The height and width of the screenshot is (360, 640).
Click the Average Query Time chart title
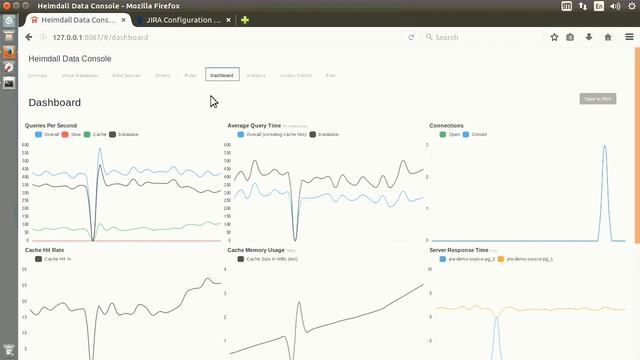[254, 126]
